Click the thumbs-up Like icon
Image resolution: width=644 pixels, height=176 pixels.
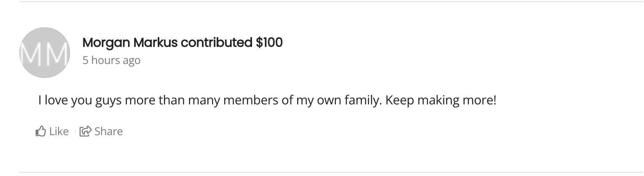40,131
